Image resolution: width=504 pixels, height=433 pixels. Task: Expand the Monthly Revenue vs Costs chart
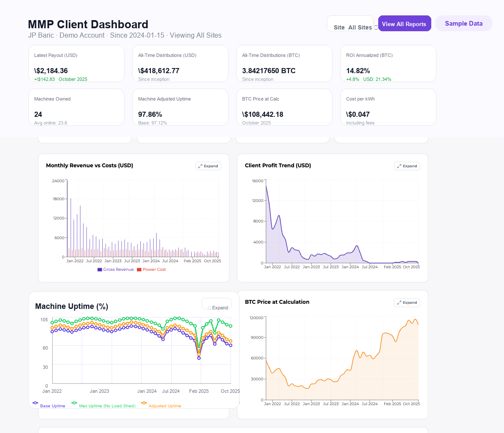click(x=208, y=166)
